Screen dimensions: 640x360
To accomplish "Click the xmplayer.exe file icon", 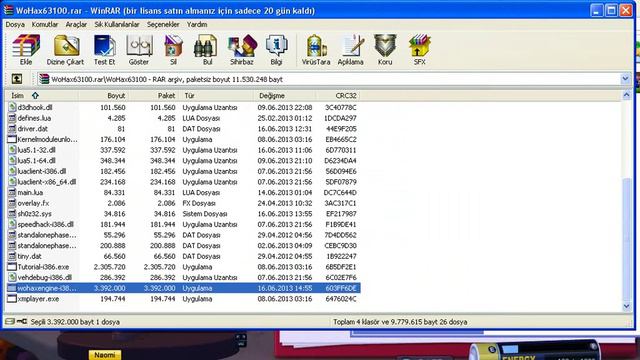I will (x=12, y=299).
